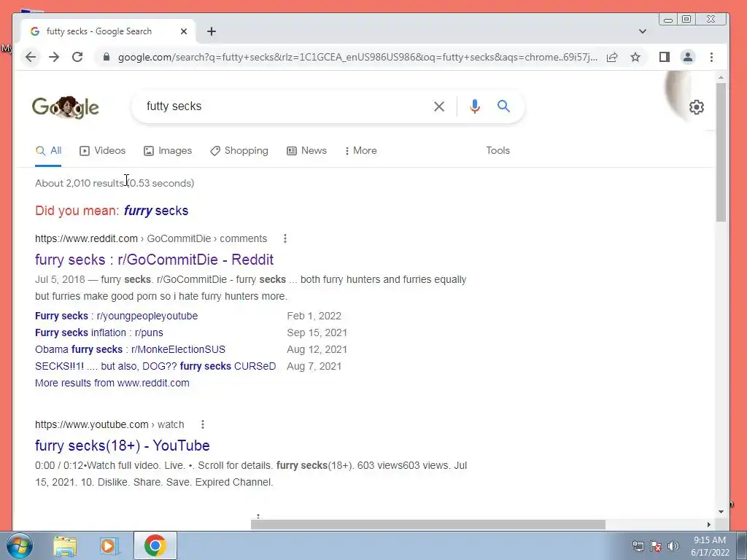Click the horizontal scrollbar thumb
The width and height of the screenshot is (747, 560).
[x=427, y=525]
